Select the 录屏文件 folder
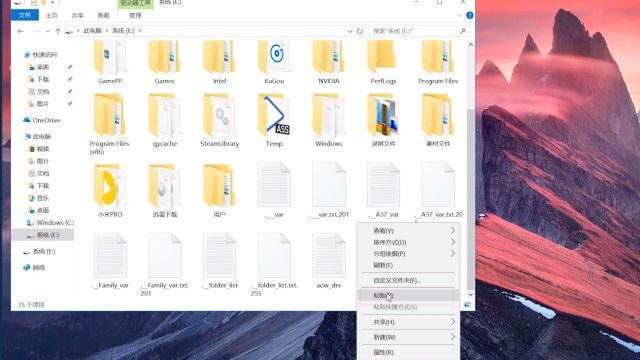This screenshot has height=360, width=640. point(383,120)
